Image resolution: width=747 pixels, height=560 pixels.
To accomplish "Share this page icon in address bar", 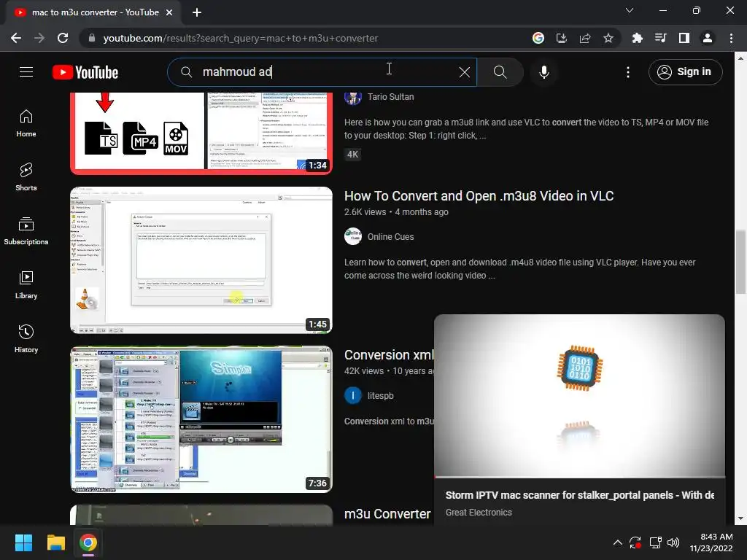I will coord(585,38).
